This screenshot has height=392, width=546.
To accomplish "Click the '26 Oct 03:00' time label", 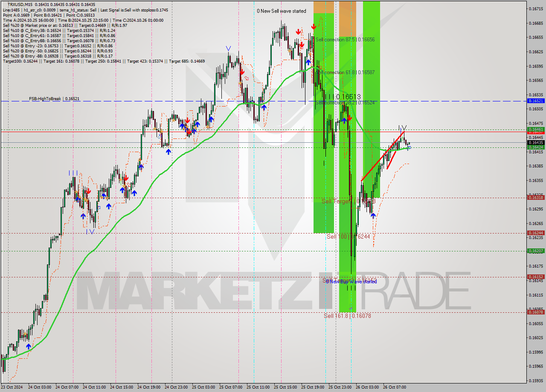I will pyautogui.click(x=367, y=387).
